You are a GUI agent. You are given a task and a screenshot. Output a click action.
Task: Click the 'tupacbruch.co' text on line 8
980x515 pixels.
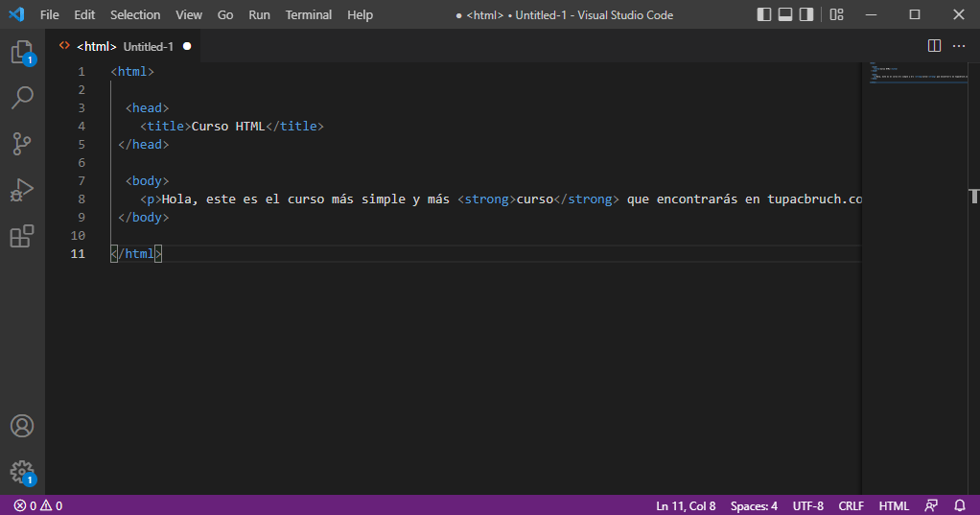[814, 199]
